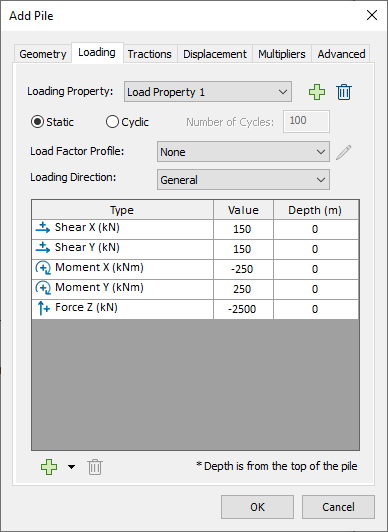Click the Moment X depth cell
The height and width of the screenshot is (532, 388).
click(x=316, y=269)
